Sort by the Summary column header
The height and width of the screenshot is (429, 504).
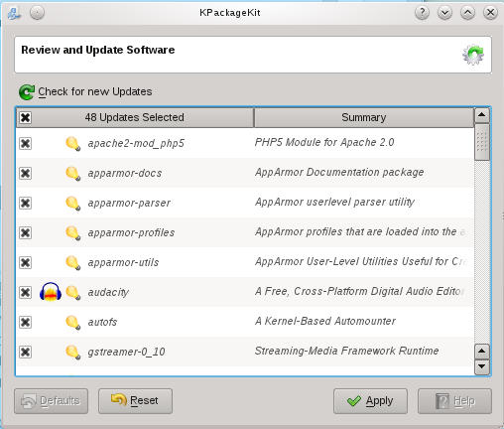pyautogui.click(x=364, y=117)
